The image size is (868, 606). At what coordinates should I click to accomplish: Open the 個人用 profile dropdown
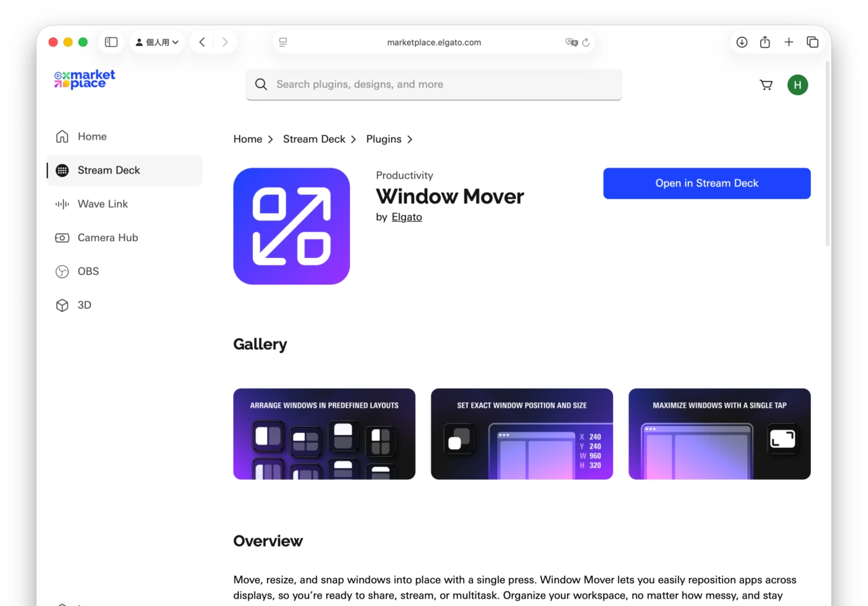click(157, 42)
